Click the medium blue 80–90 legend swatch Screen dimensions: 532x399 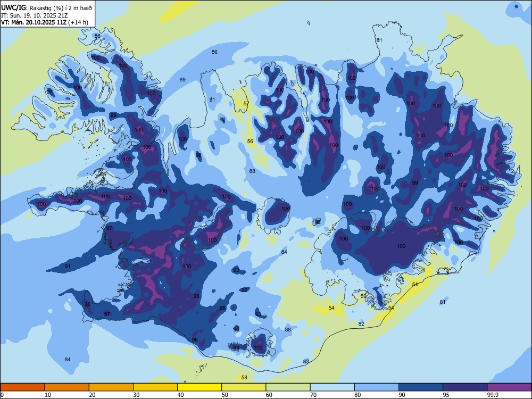[377, 387]
